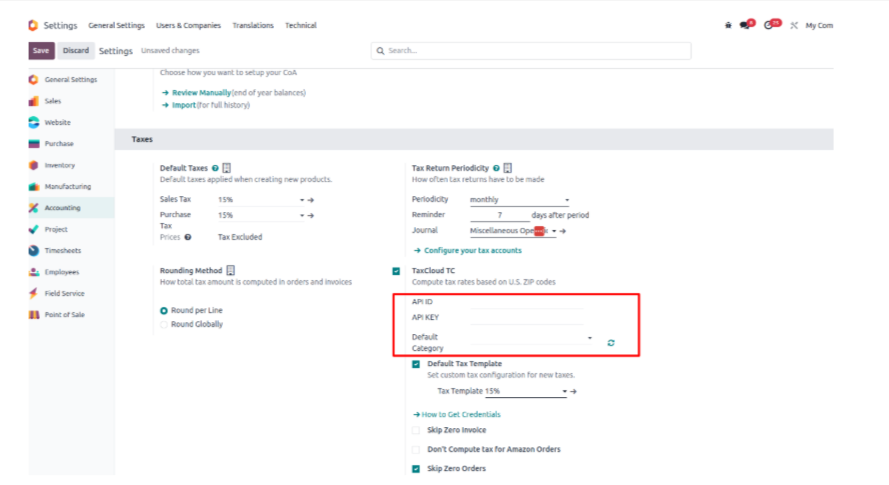Open the activities clock icon in top bar
Viewport: 889px width, 485px height.
click(x=769, y=25)
